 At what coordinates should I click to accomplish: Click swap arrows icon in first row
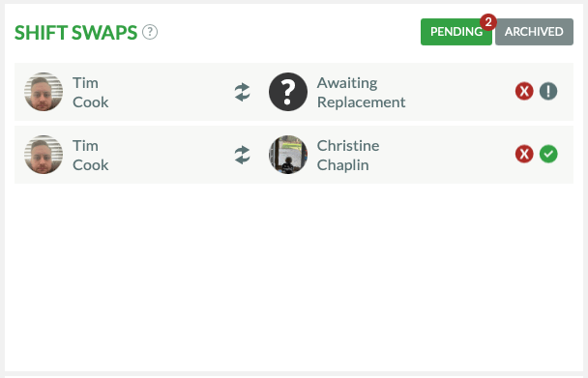click(242, 92)
